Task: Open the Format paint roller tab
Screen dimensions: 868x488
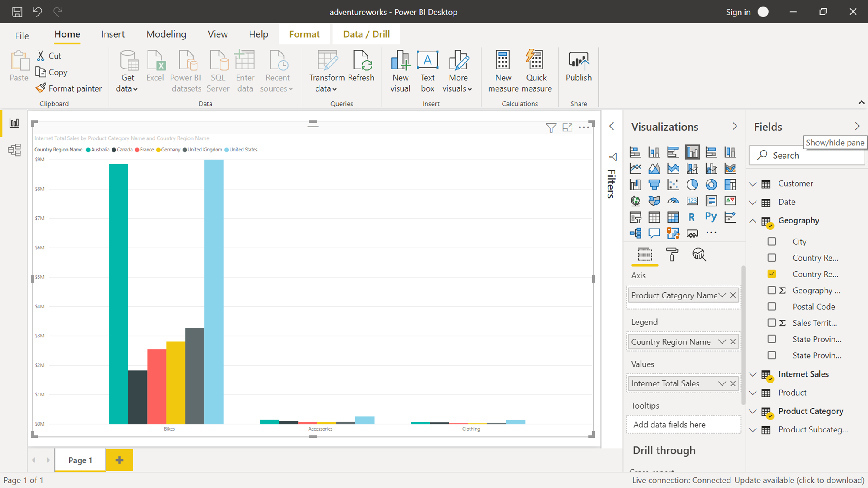Action: pos(672,255)
